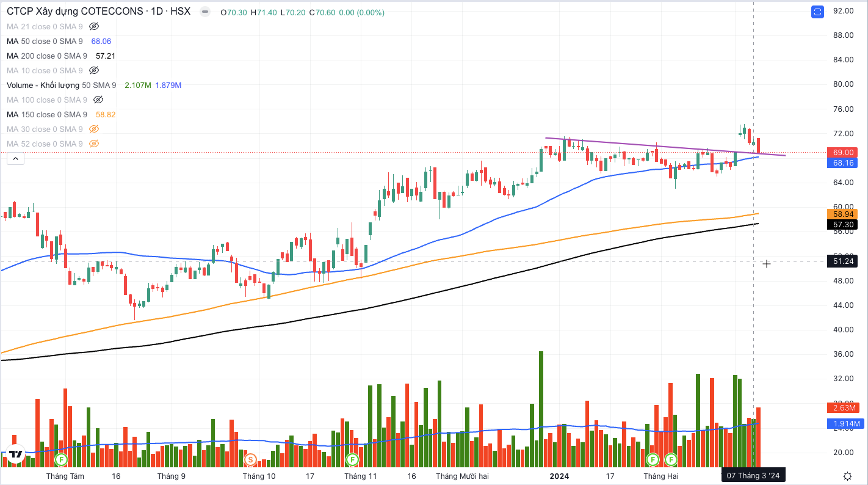Click the MA 21 close 0 SMA 9 label
This screenshot has width=868, height=485.
[45, 26]
